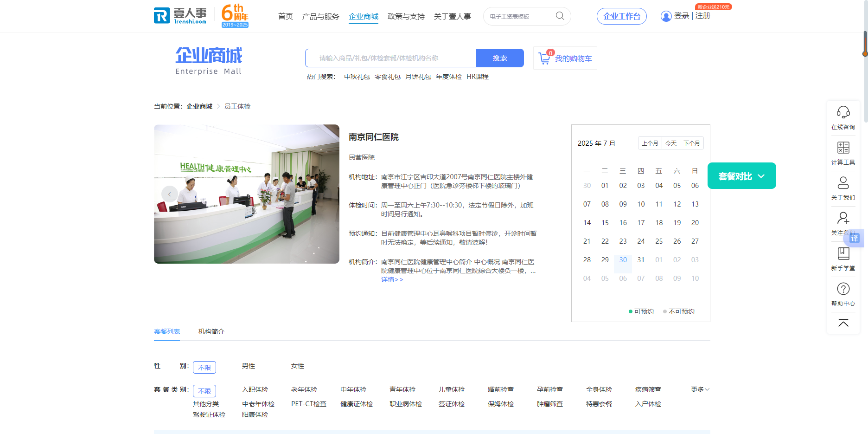Click the hospital reception photo
Viewport: 868px width, 434px height.
(247, 194)
